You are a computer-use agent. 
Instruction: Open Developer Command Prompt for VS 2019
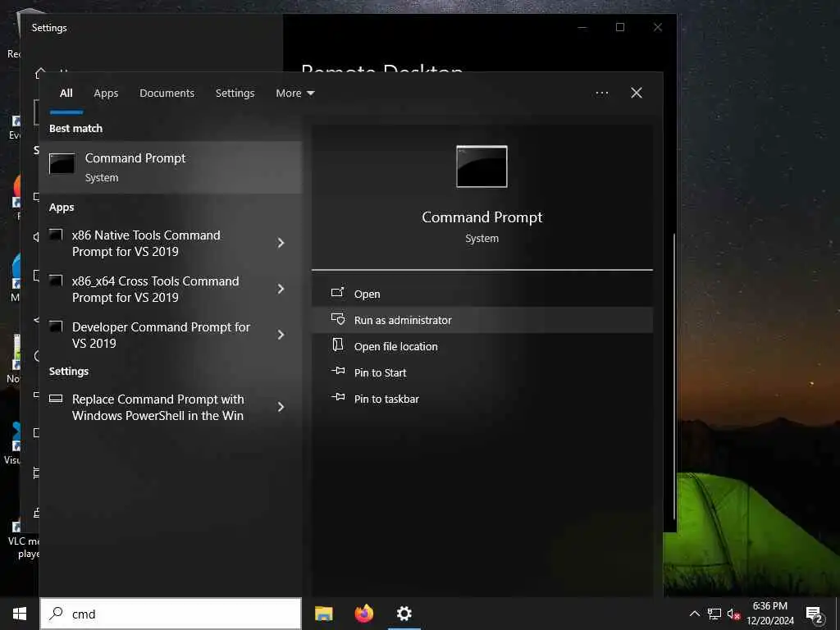pos(155,335)
